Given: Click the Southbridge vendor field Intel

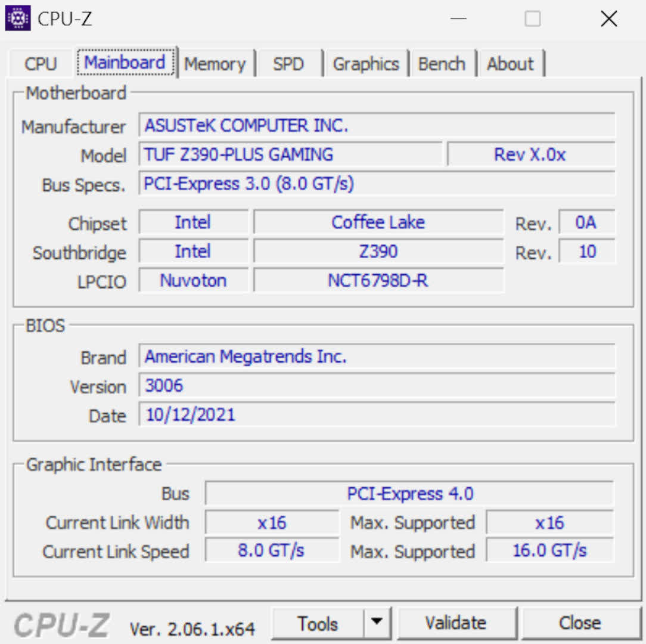Looking at the screenshot, I should pyautogui.click(x=193, y=251).
